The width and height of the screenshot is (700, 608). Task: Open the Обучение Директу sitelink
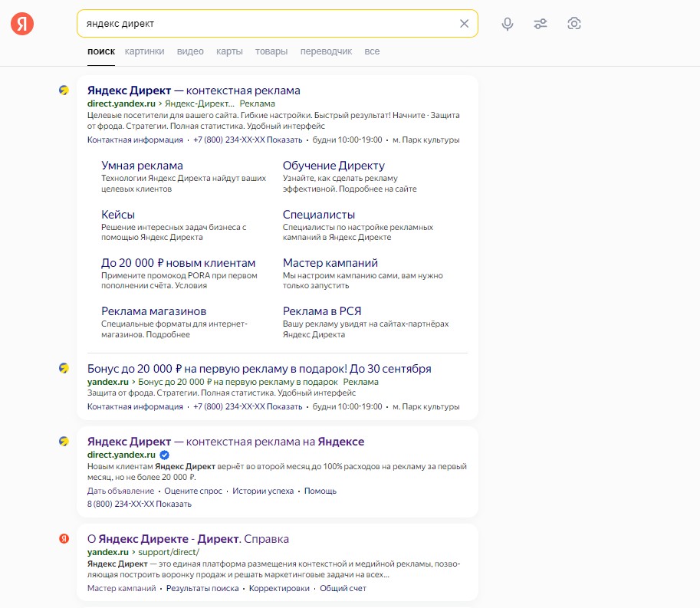pos(334,166)
